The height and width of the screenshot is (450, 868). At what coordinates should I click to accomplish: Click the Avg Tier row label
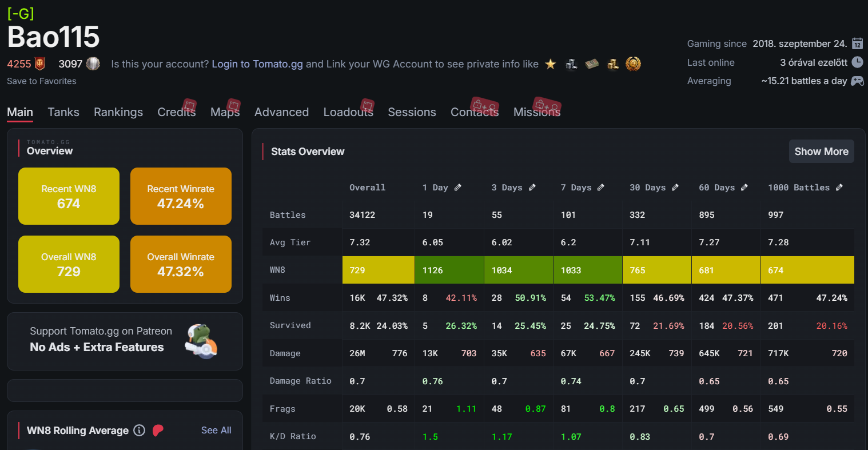[x=290, y=242]
